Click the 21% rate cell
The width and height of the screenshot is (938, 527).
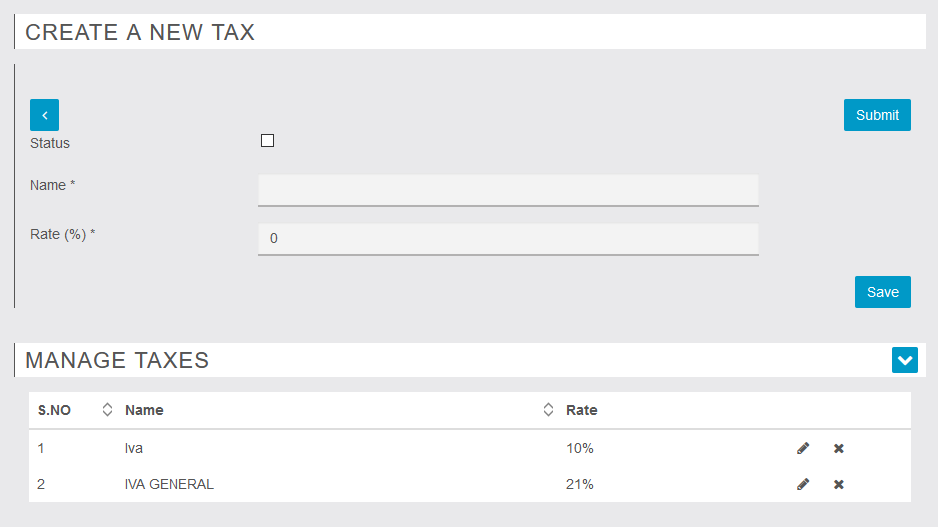[580, 484]
